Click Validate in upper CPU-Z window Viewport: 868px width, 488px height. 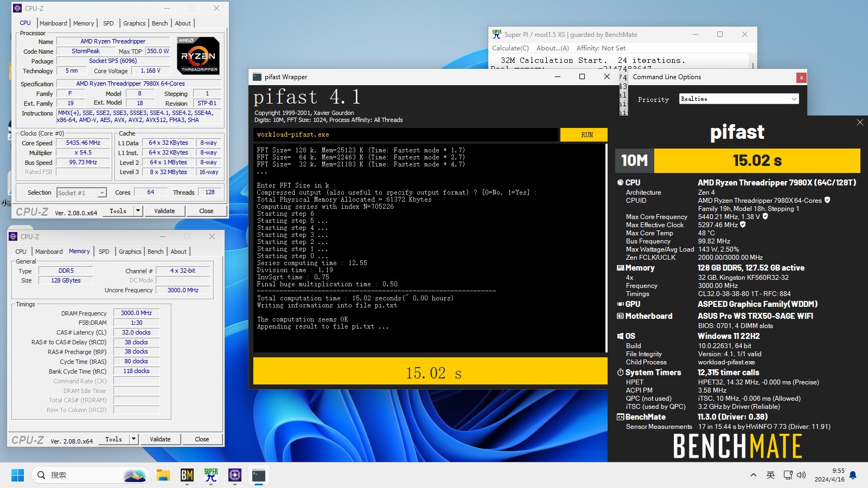click(x=164, y=211)
